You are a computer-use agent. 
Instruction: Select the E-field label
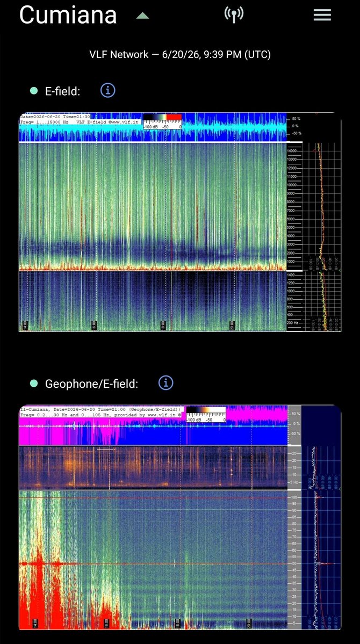click(62, 91)
